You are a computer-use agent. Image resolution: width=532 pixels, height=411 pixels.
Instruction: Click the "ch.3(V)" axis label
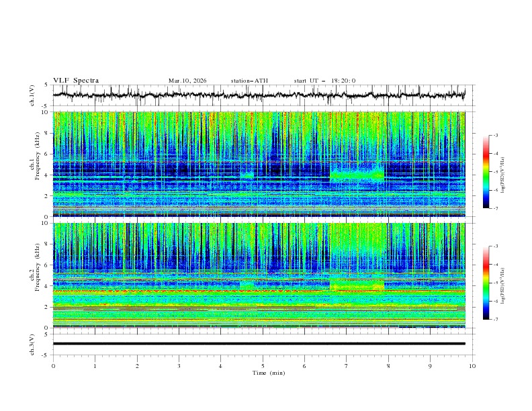coord(32,345)
